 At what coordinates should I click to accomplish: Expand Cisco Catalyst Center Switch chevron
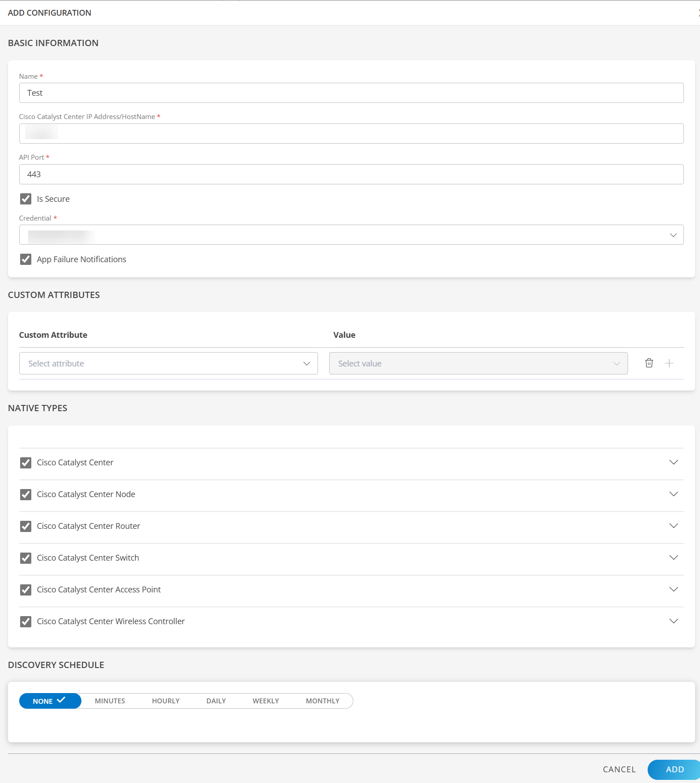tap(673, 557)
